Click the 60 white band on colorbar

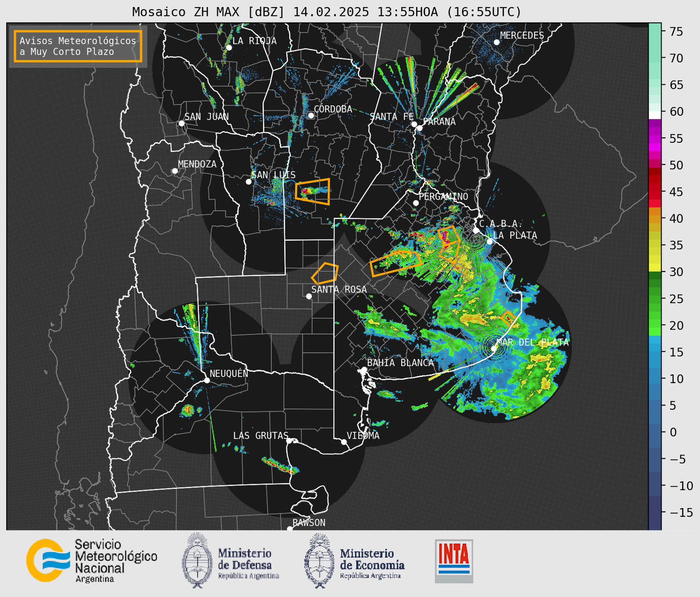click(x=655, y=115)
